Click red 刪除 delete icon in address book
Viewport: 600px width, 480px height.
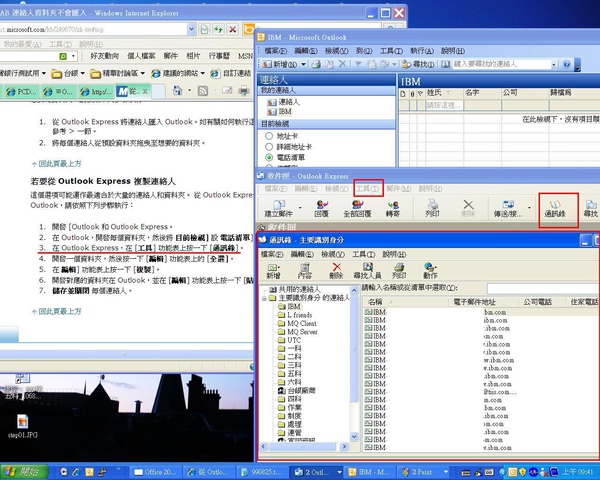(x=336, y=271)
